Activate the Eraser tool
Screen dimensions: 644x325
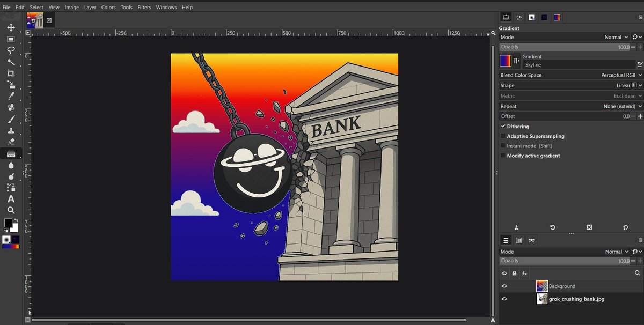[11, 142]
